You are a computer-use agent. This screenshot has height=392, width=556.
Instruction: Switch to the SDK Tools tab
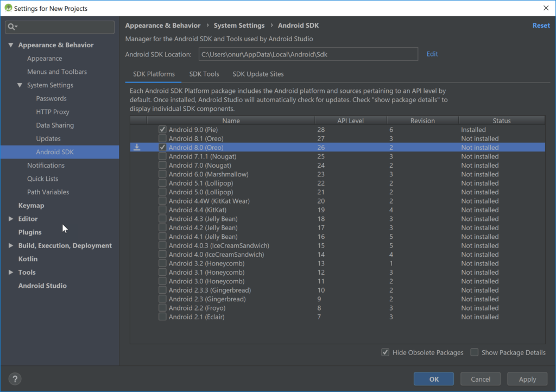point(204,74)
